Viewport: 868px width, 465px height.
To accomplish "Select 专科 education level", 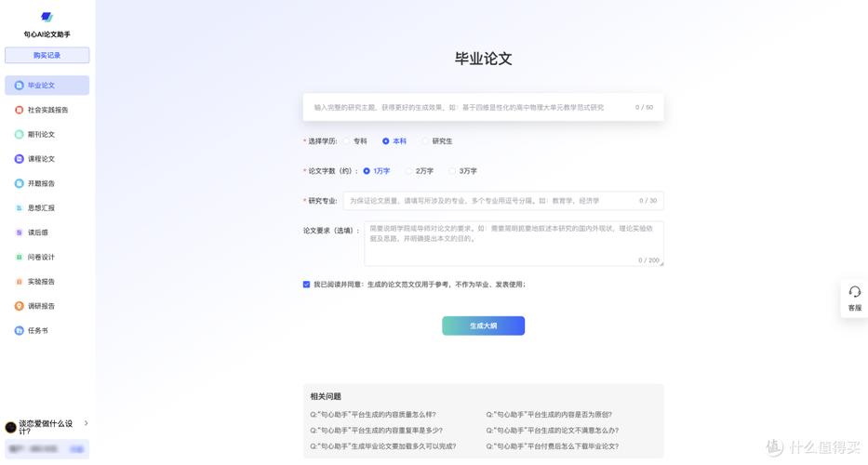I will click(346, 141).
